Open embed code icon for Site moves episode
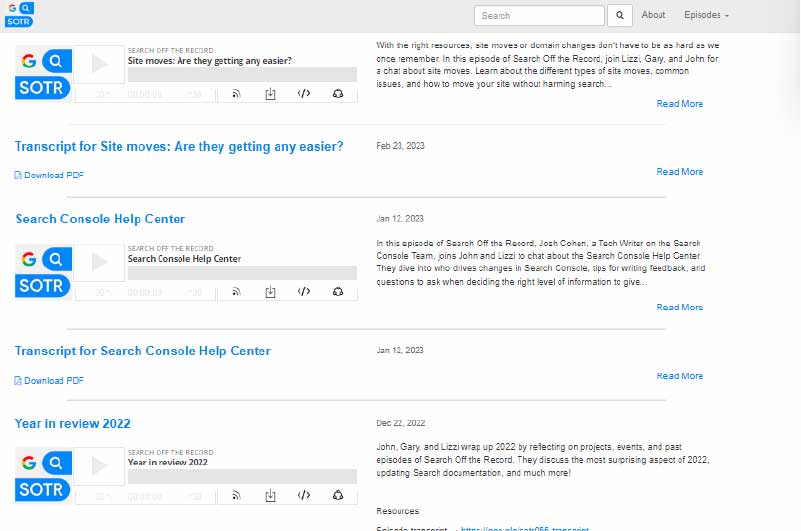This screenshot has width=801, height=531. coord(304,93)
